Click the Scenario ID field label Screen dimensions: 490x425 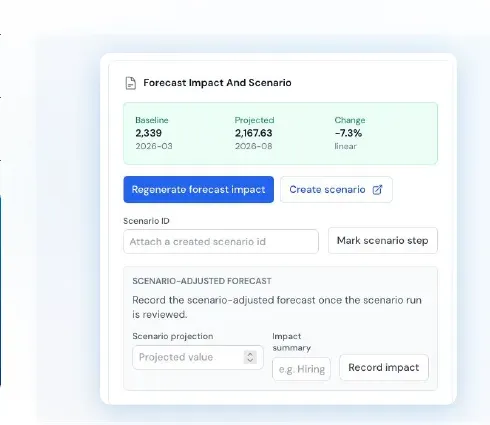point(146,221)
